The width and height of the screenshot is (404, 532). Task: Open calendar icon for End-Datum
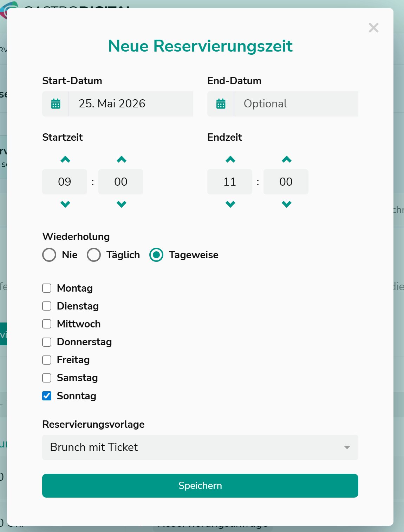point(221,104)
